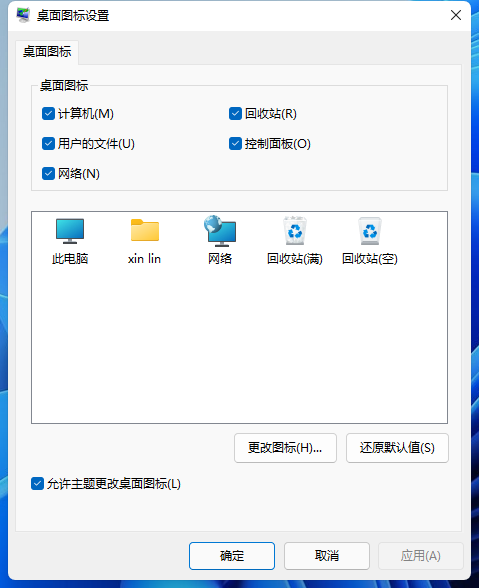Select the 网络 network icon
This screenshot has width=479, height=588.
pos(220,231)
